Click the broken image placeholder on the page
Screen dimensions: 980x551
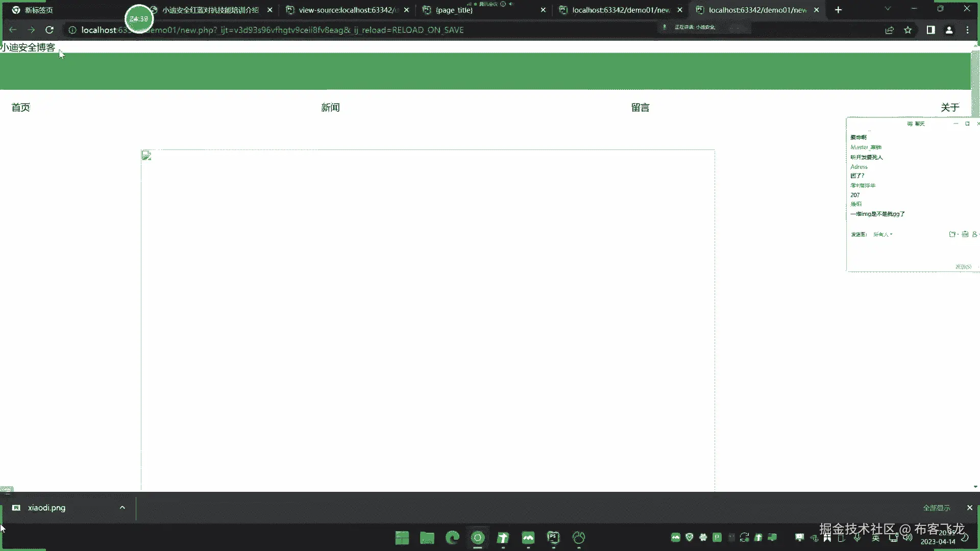146,156
